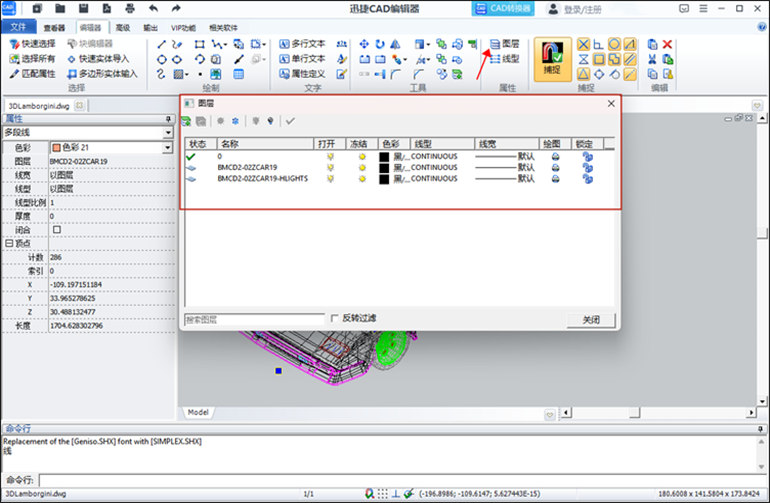This screenshot has width=770, height=503.
Task: Toggle lock icon for layer 0
Action: [587, 157]
